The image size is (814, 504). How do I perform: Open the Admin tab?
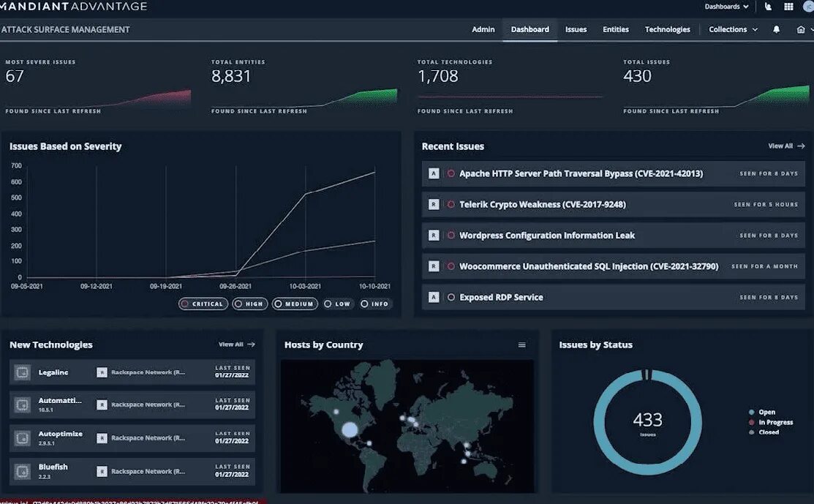click(x=483, y=29)
